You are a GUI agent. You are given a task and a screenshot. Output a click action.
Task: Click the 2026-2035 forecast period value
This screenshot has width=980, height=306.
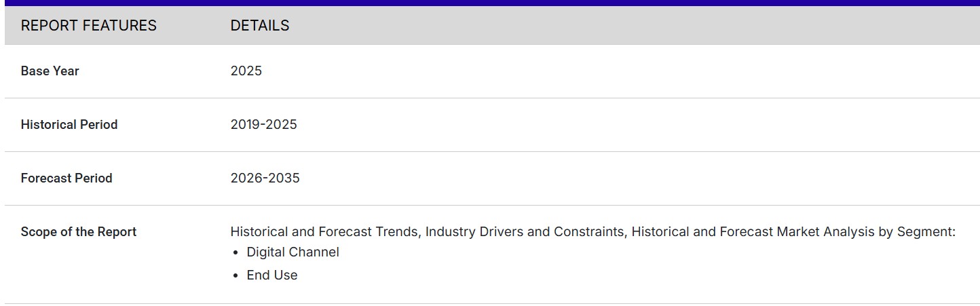coord(265,178)
